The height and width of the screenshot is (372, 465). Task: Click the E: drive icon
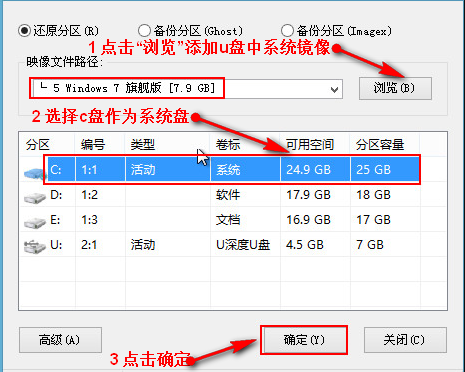pyautogui.click(x=35, y=222)
